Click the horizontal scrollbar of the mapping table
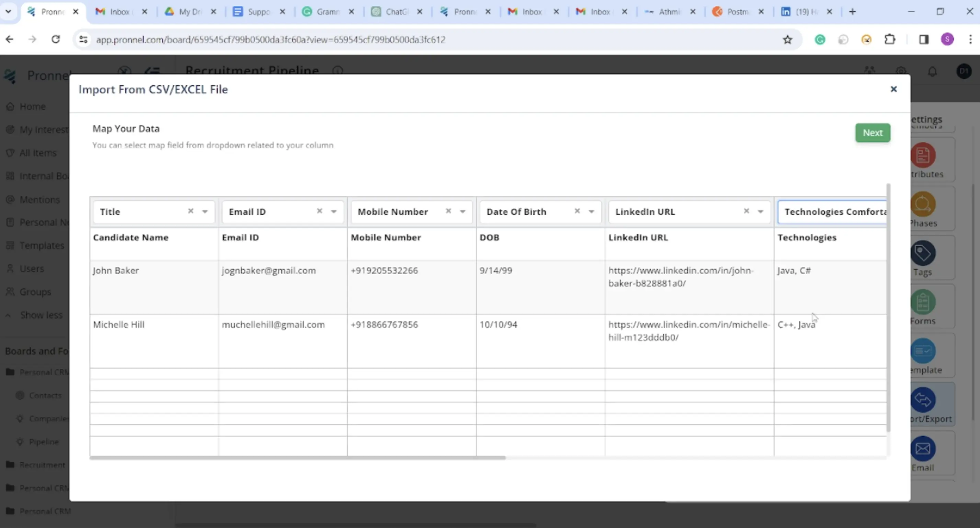The width and height of the screenshot is (980, 528). tap(298, 458)
